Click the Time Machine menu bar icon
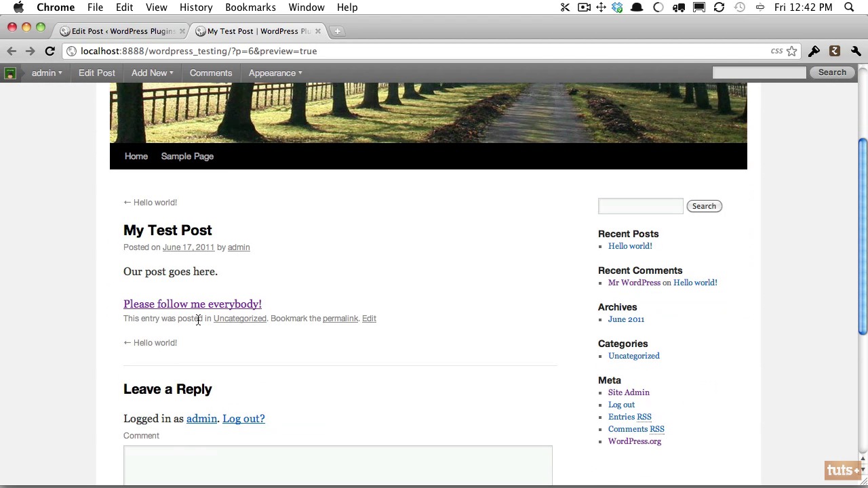The height and width of the screenshot is (488, 868). [740, 7]
